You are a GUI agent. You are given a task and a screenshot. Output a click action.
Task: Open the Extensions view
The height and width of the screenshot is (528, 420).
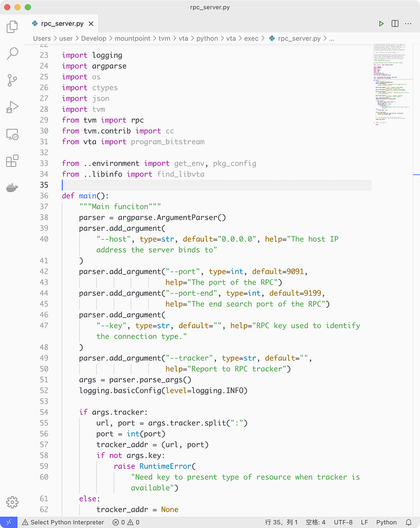click(12, 162)
